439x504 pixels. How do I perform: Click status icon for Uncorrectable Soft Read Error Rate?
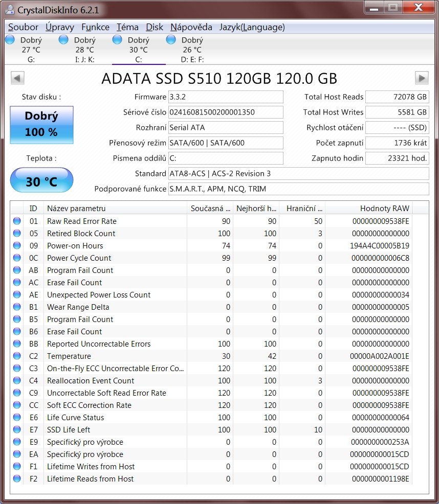[17, 393]
